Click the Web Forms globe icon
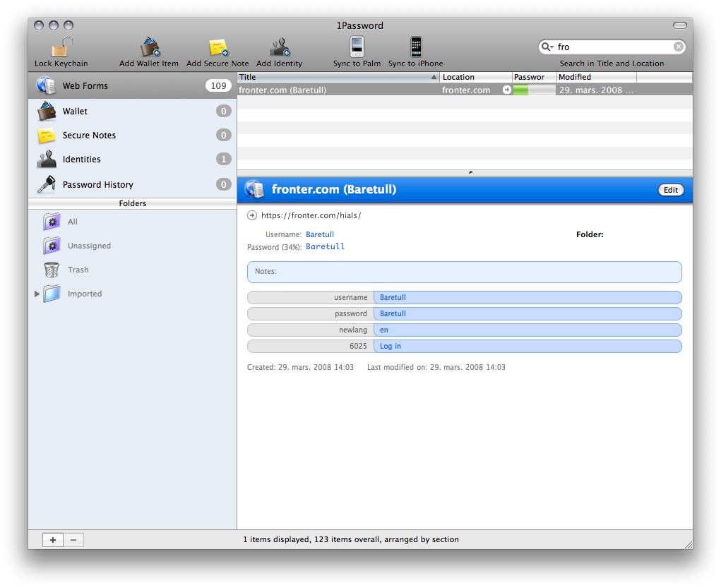This screenshot has width=721, height=588. (x=47, y=85)
